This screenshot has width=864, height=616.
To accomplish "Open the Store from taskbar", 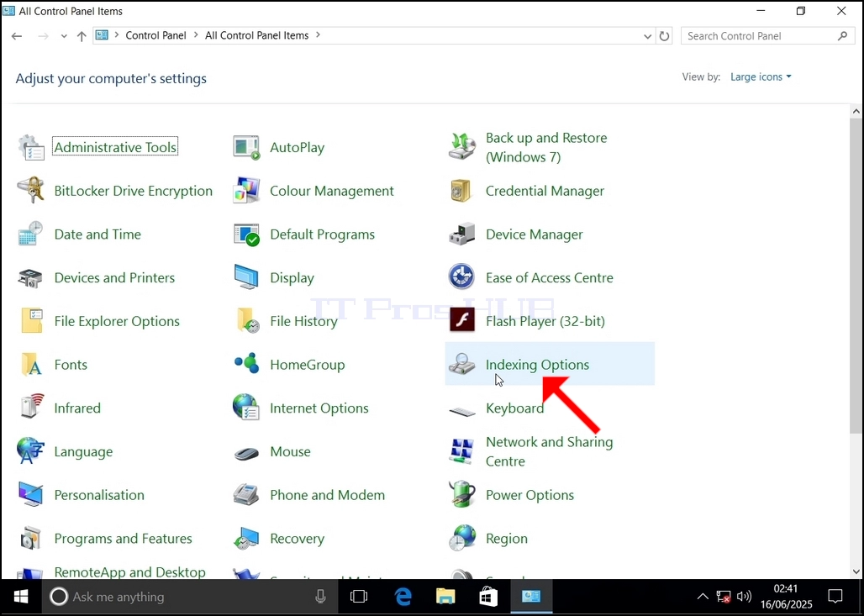I will [x=488, y=596].
